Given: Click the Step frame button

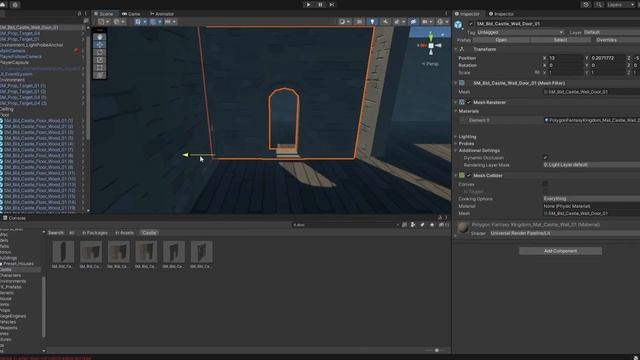Looking at the screenshot, I should click(332, 4).
